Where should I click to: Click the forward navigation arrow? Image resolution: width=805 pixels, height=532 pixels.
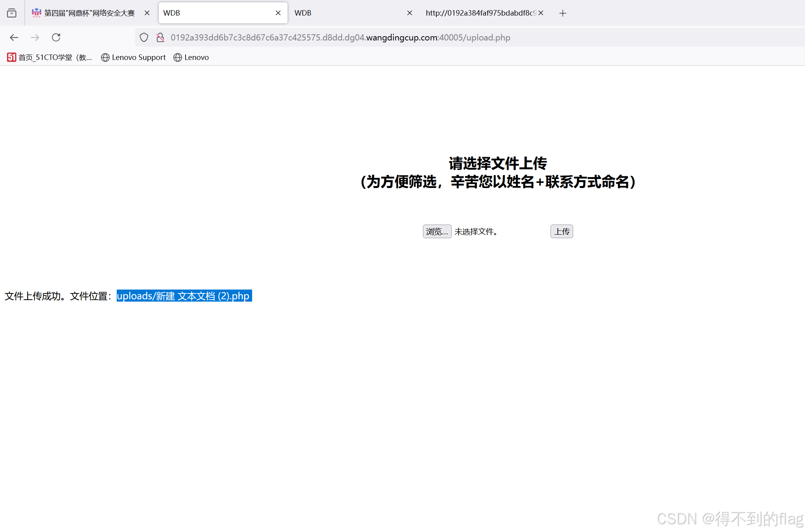(35, 37)
